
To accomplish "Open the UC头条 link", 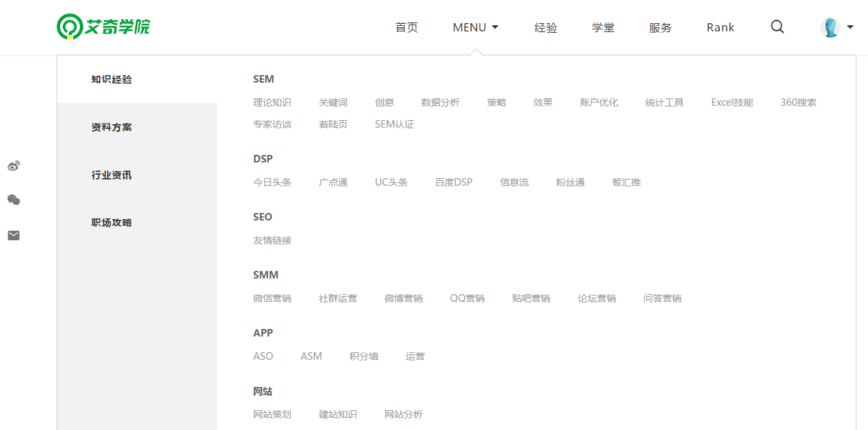I will [391, 182].
